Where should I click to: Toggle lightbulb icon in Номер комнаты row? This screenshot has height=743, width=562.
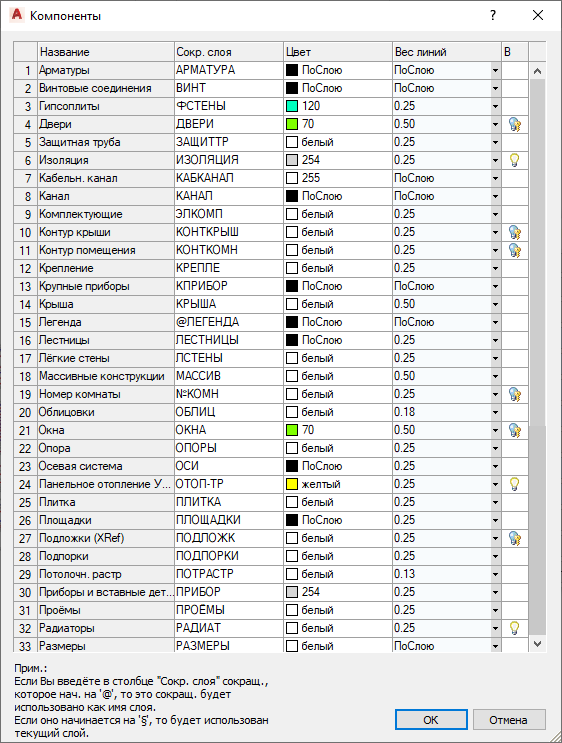(x=515, y=394)
